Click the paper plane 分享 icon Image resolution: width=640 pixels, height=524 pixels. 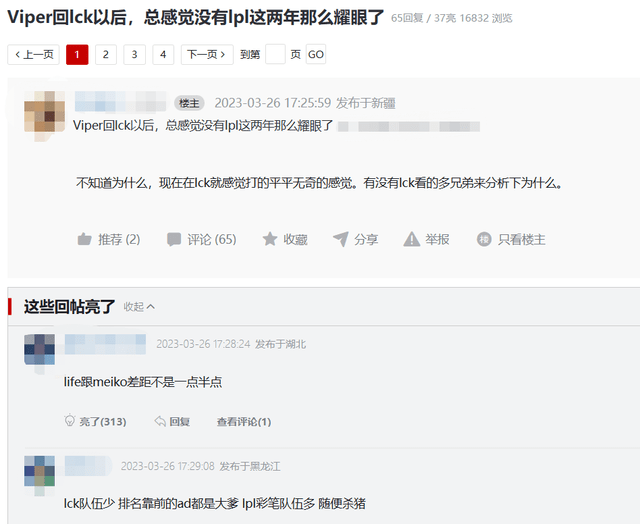pyautogui.click(x=340, y=239)
